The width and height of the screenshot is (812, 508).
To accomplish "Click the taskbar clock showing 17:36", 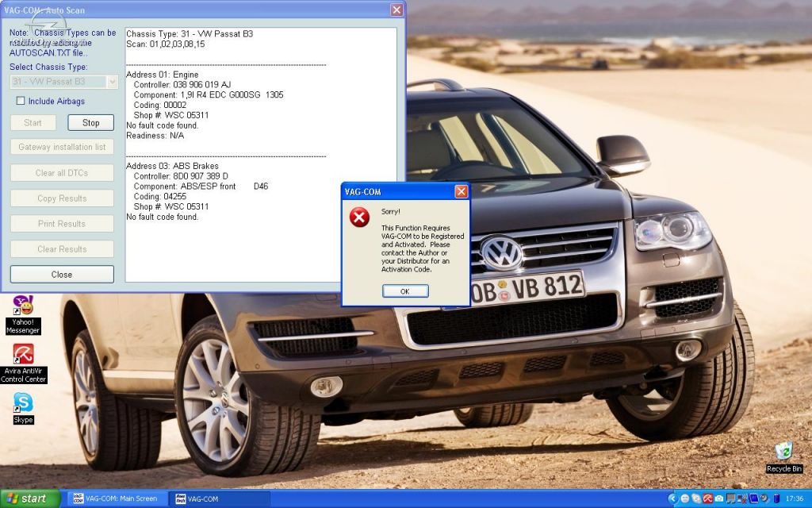I will point(795,498).
